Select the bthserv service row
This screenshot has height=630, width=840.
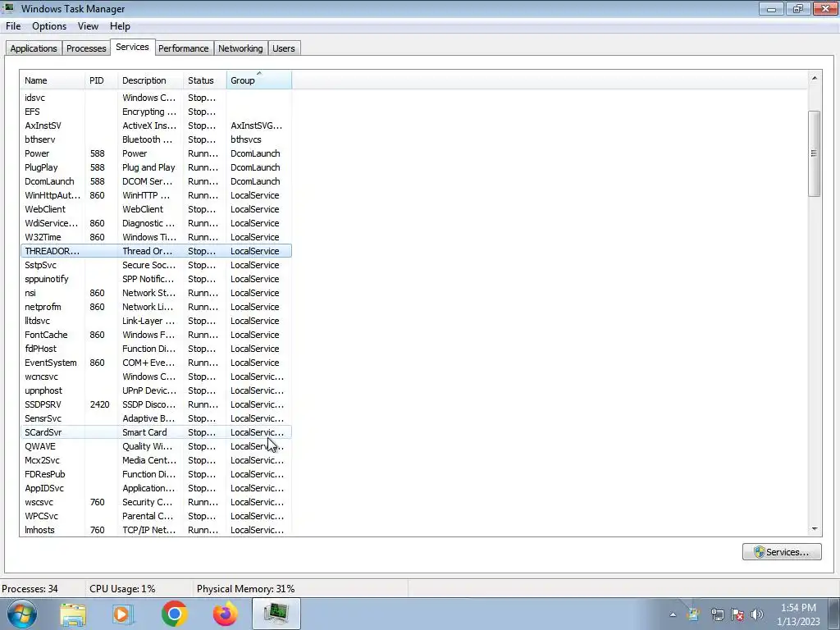click(x=156, y=139)
